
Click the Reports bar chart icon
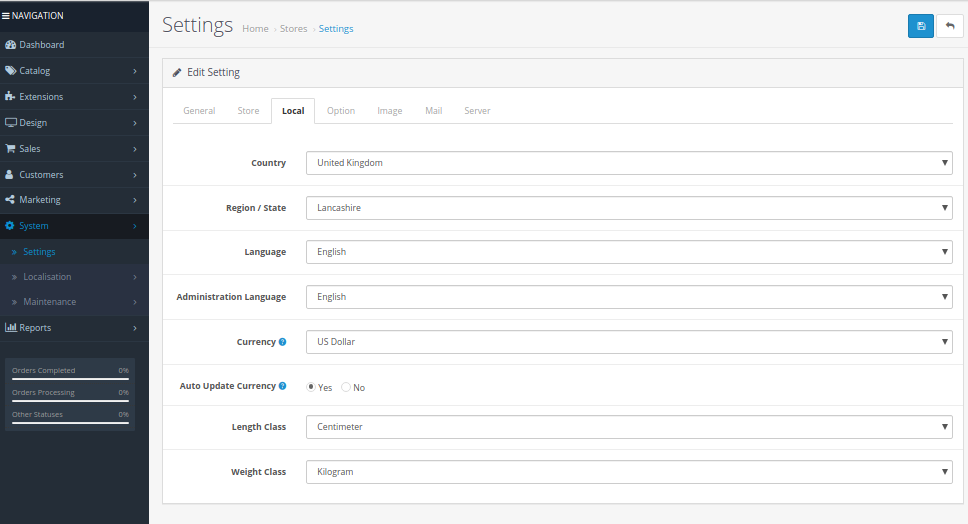pos(11,328)
